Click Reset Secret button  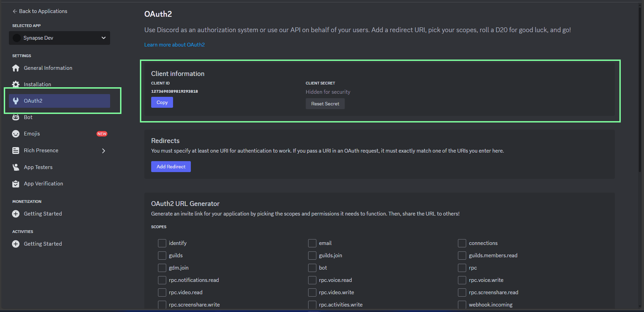point(325,104)
